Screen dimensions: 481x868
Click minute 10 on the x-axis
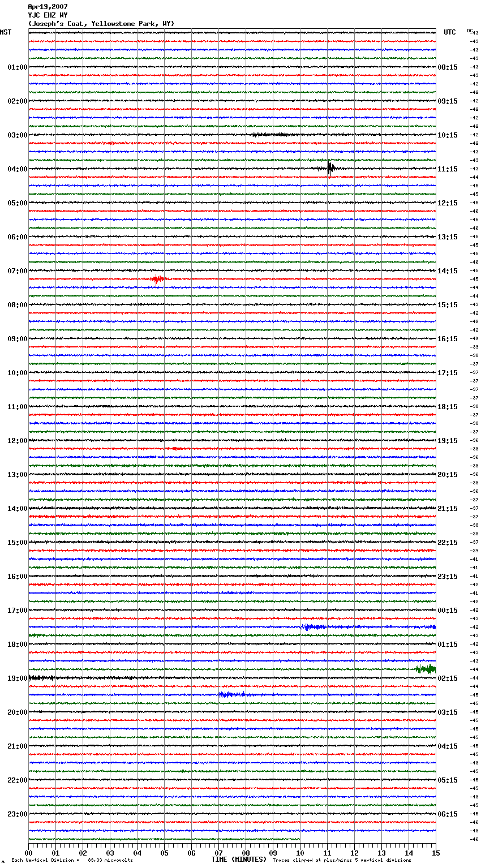pyautogui.click(x=300, y=853)
